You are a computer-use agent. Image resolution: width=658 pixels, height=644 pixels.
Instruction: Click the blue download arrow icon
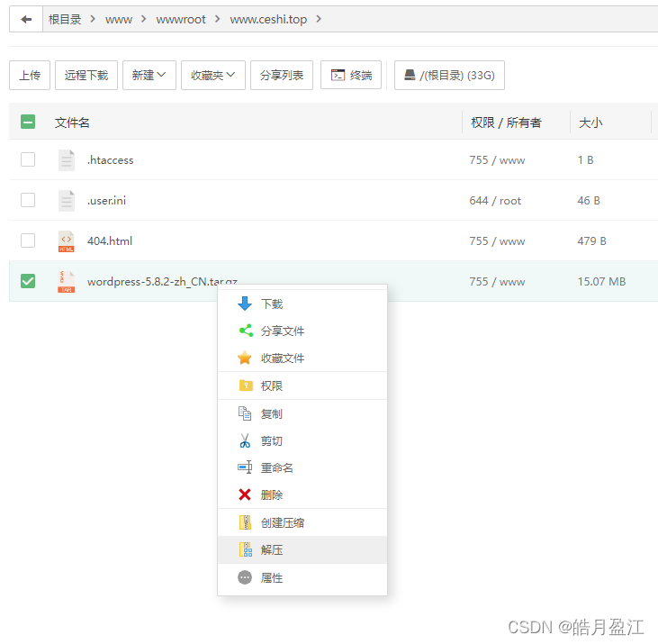pyautogui.click(x=245, y=304)
